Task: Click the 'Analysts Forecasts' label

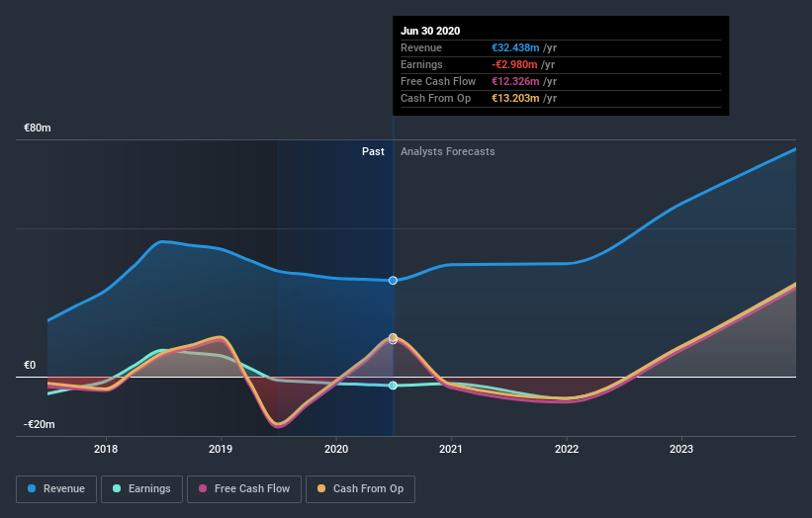Action: (x=447, y=151)
